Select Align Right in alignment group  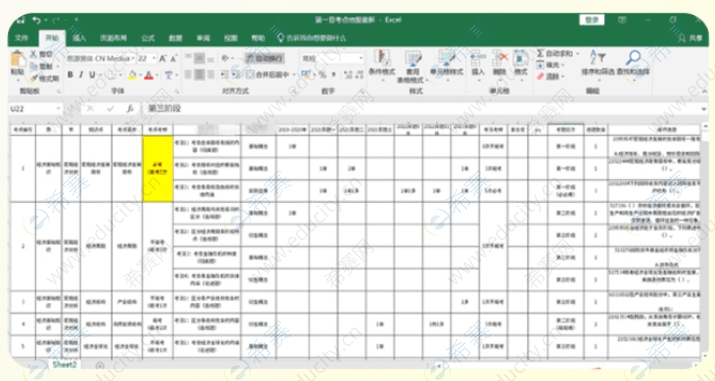coord(211,75)
